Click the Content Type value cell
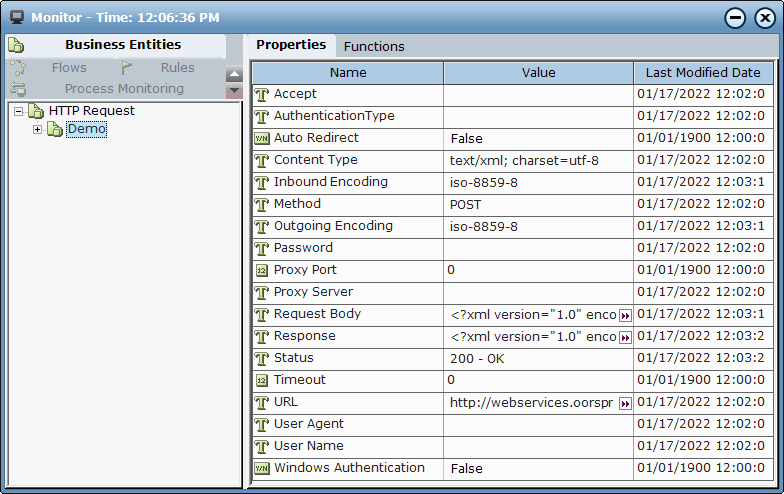The image size is (784, 494). [538, 160]
